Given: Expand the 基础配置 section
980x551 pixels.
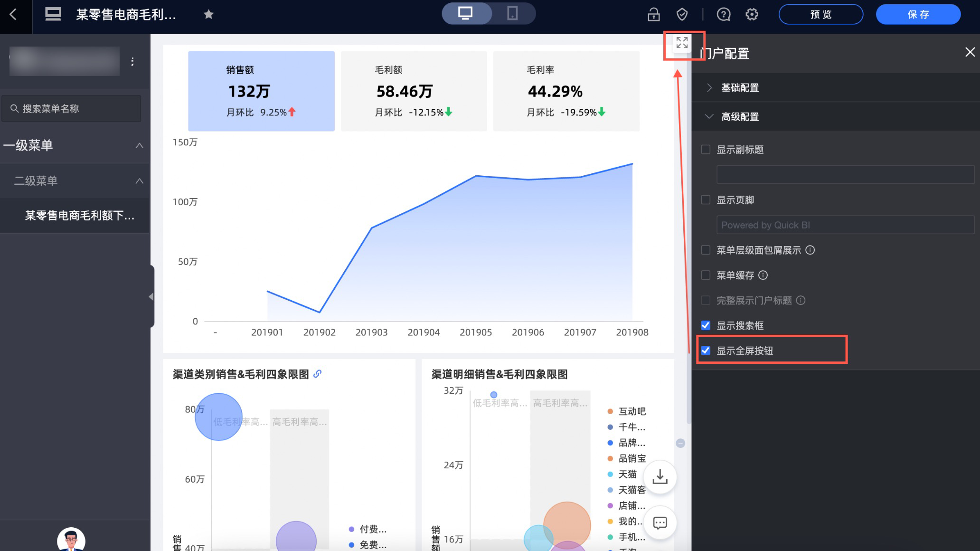Looking at the screenshot, I should pyautogui.click(x=836, y=87).
